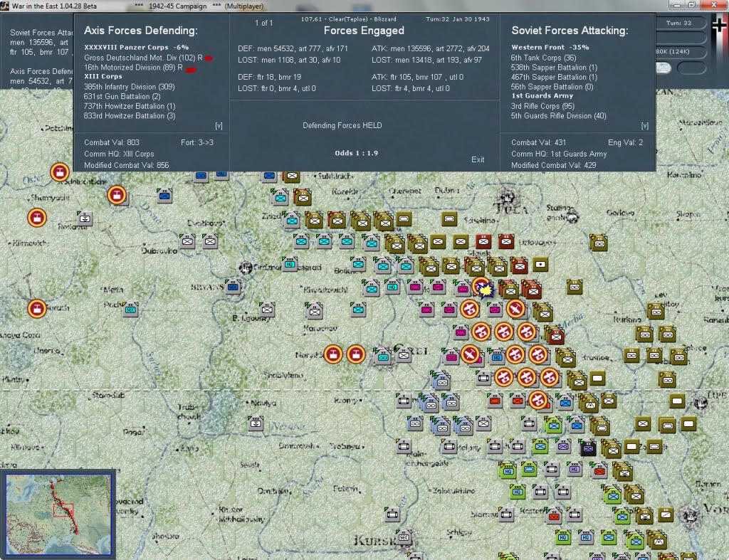The height and width of the screenshot is (560, 729).
Task: Click the Lipetsk city icon
Action: coord(701,402)
